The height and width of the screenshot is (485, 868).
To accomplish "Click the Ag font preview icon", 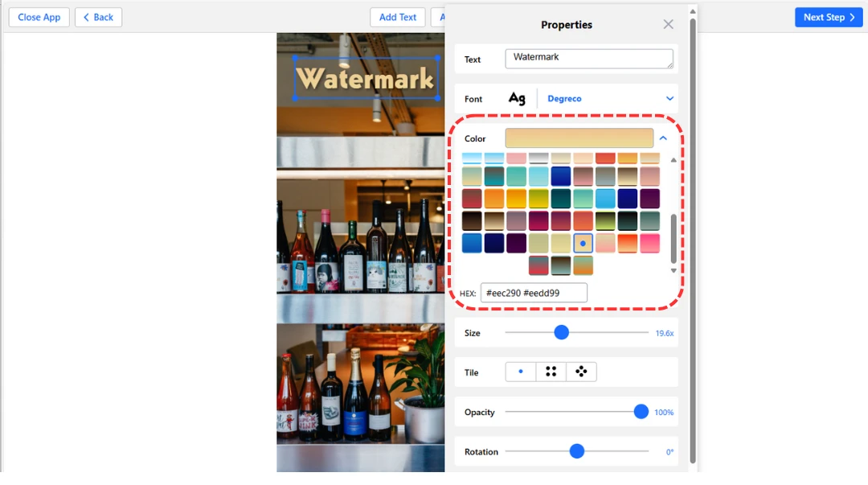I will coord(517,99).
